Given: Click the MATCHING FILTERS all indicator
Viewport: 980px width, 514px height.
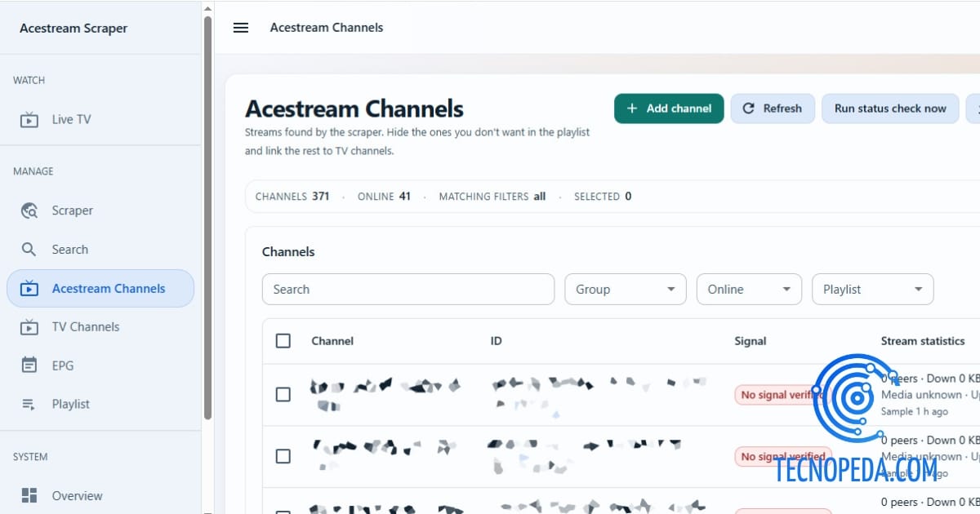Looking at the screenshot, I should pyautogui.click(x=492, y=197).
